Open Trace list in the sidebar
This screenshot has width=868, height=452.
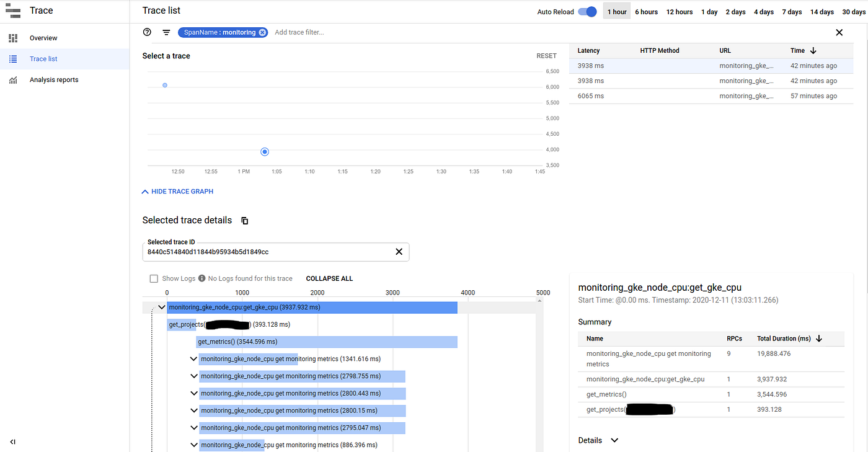point(64,59)
